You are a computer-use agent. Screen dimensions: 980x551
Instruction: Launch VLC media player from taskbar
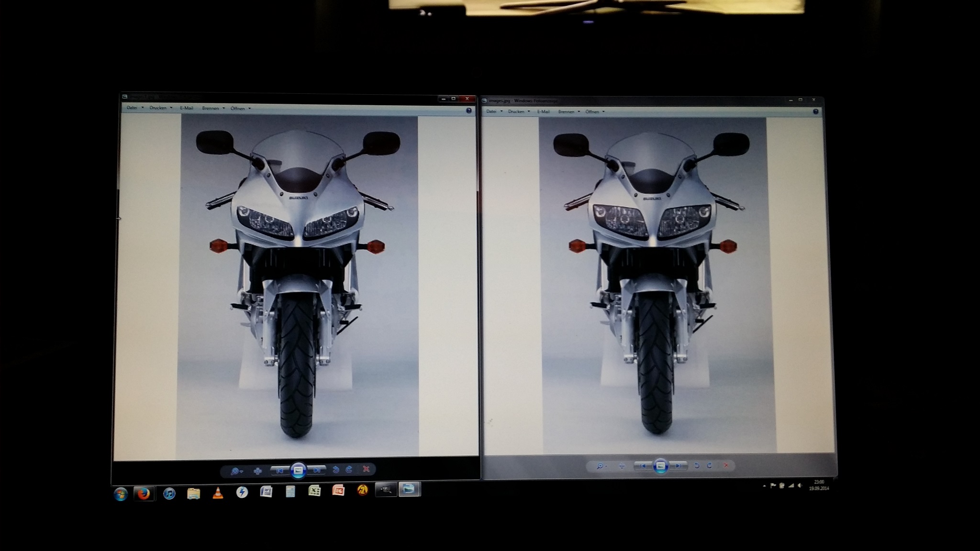coord(218,493)
